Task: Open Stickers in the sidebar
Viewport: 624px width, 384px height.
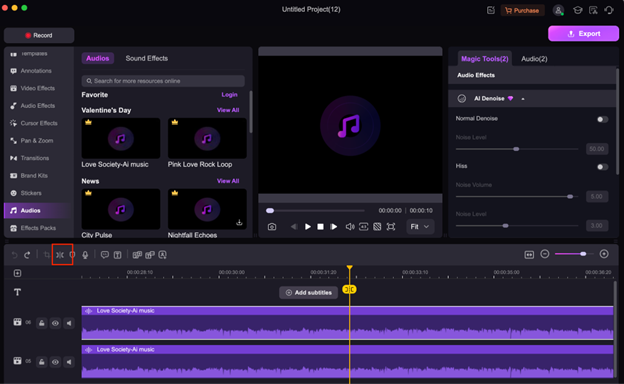Action: click(31, 193)
